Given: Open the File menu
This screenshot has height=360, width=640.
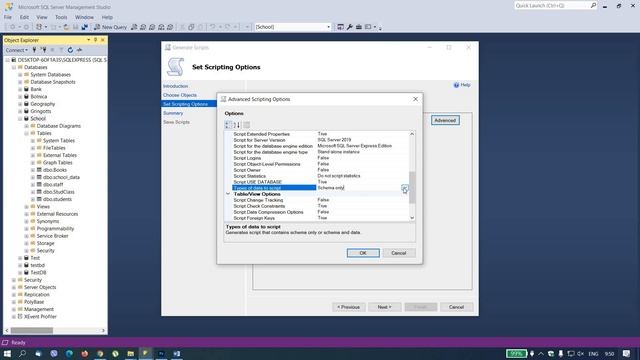Looking at the screenshot, I should [x=8, y=17].
